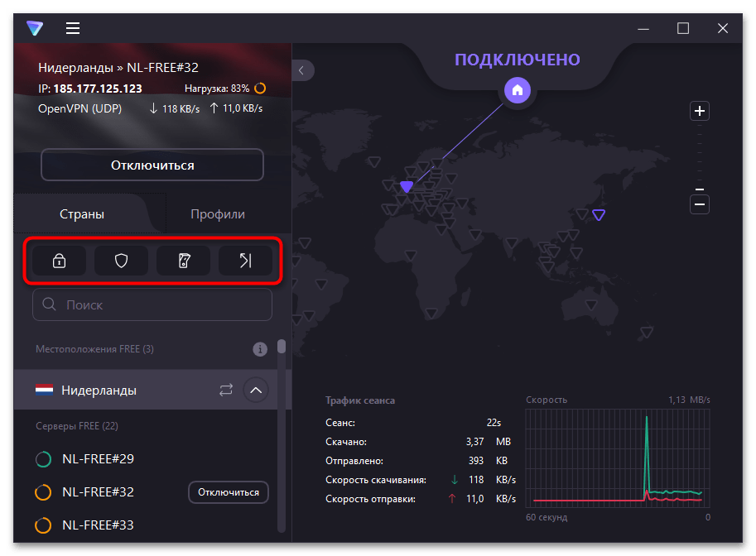
Task: Click info icon beside Местоположения FREE
Action: coord(260,349)
